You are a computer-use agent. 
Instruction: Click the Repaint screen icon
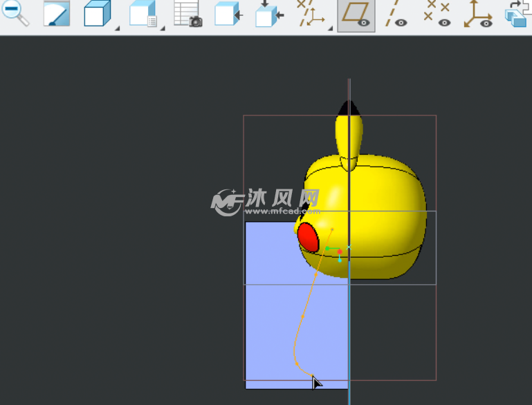click(x=57, y=14)
